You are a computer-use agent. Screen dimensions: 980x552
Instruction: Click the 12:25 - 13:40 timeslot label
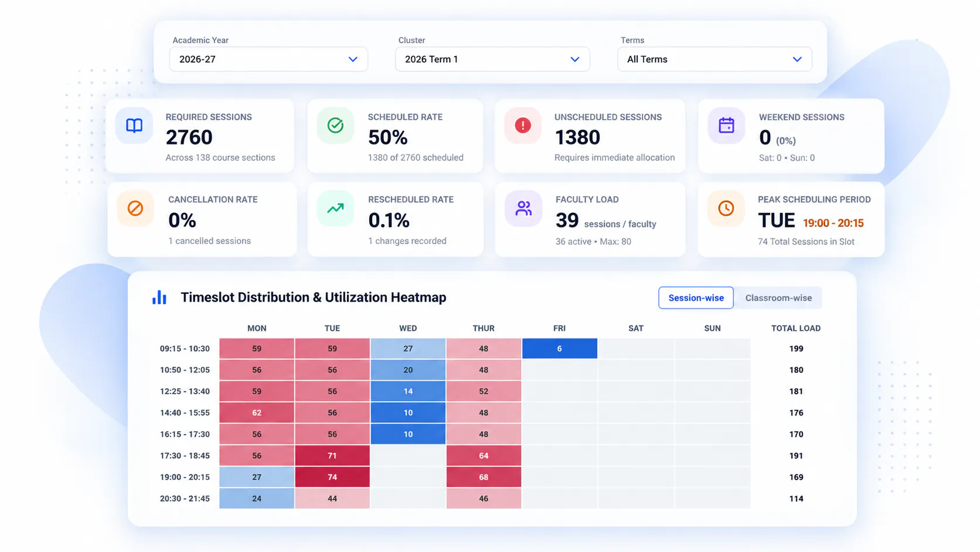coord(185,391)
